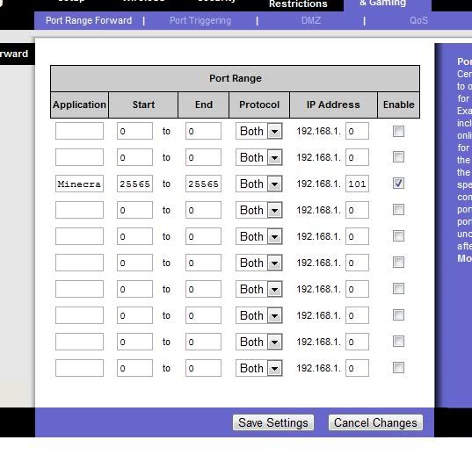Click the last row's Application name field
Image resolution: width=472 pixels, height=476 pixels.
(x=79, y=368)
